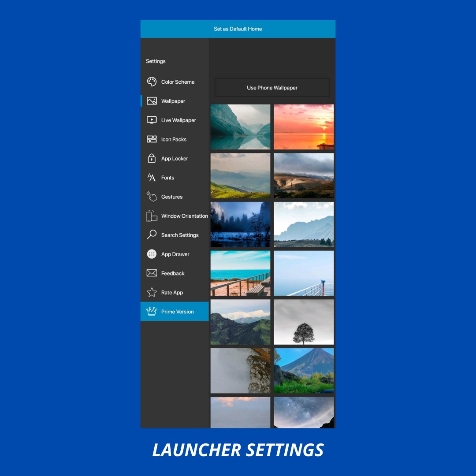476x476 pixels.
Task: Click the Fonts letter icon
Action: tap(152, 178)
